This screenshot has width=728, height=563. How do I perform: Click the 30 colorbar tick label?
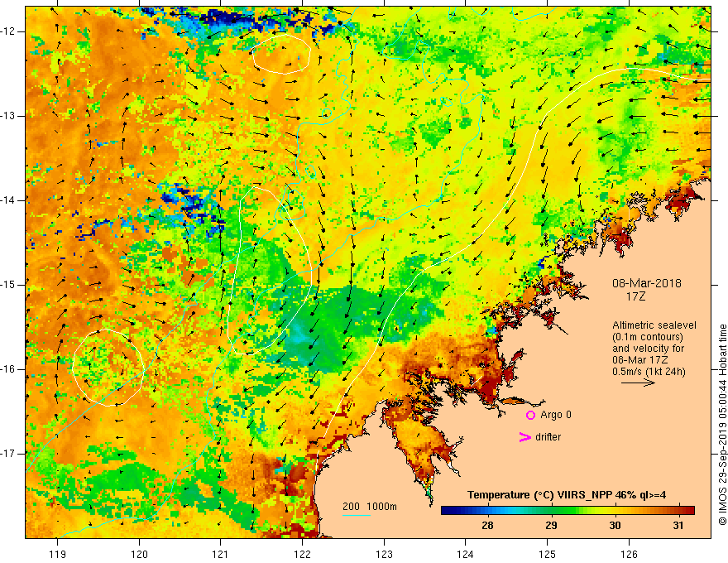click(x=615, y=526)
